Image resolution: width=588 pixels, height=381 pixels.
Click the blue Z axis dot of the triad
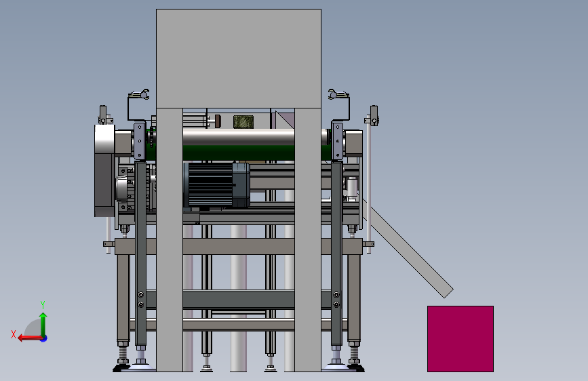[44, 338]
